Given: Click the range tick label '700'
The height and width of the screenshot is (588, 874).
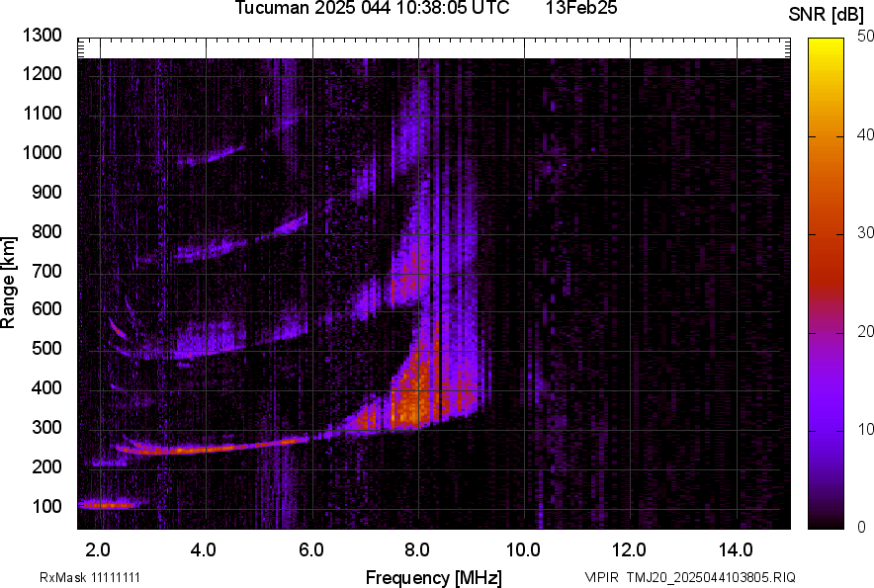Looking at the screenshot, I should tap(46, 271).
